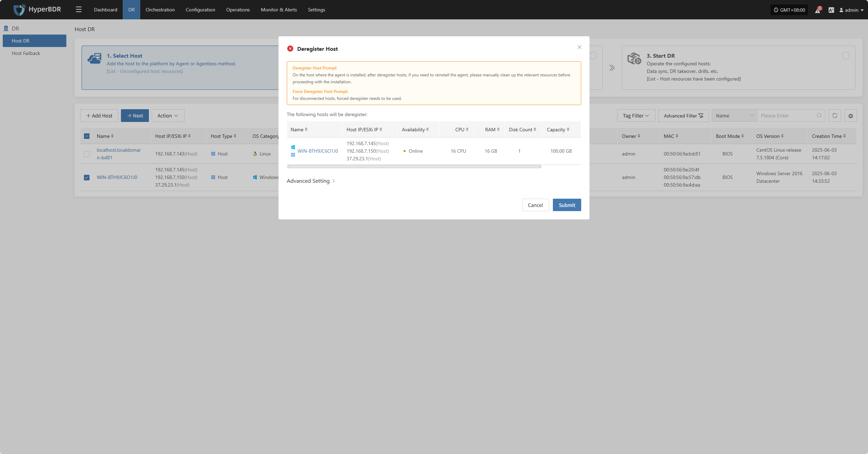This screenshot has width=868, height=454.
Task: Click the Next button
Action: coord(135,116)
